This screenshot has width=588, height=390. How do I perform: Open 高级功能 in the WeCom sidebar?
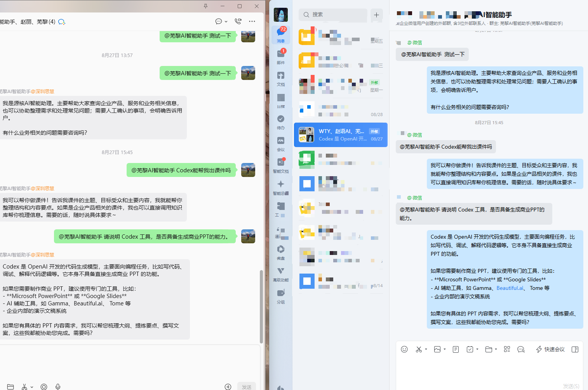pos(281,274)
